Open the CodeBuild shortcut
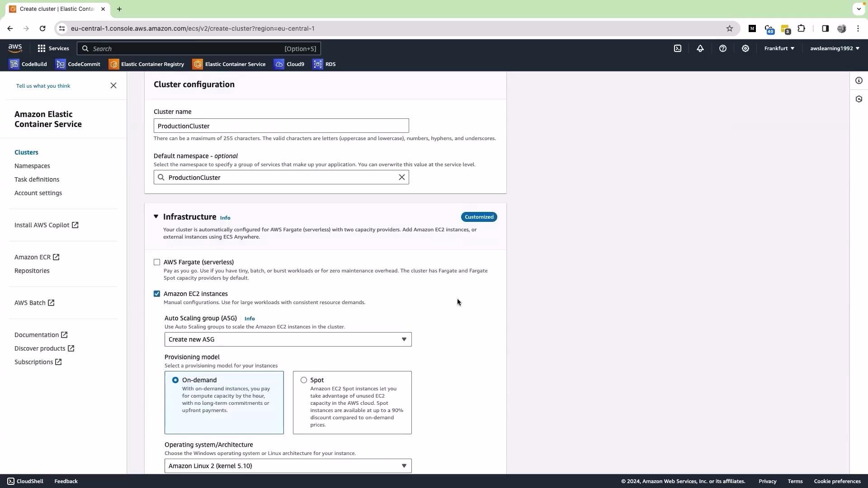868x488 pixels. click(28, 64)
